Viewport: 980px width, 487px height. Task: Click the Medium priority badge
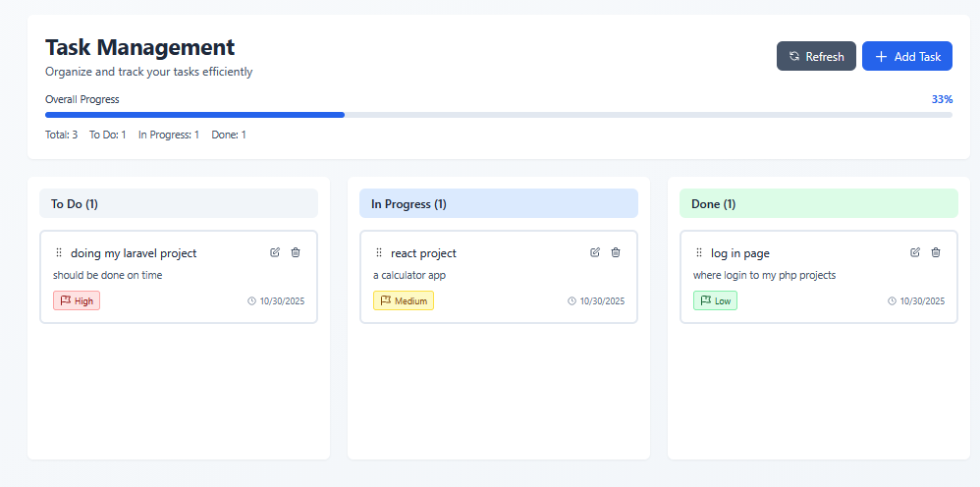click(x=404, y=300)
